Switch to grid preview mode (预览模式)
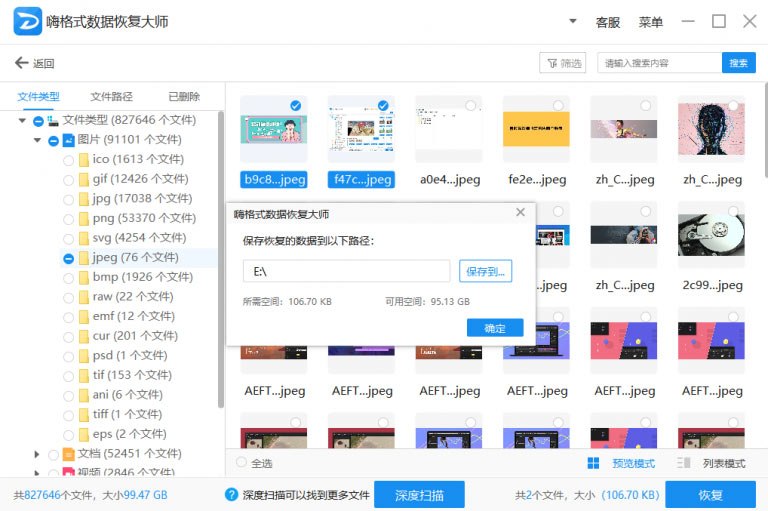Viewport: 768px width, 511px height. pyautogui.click(x=594, y=463)
